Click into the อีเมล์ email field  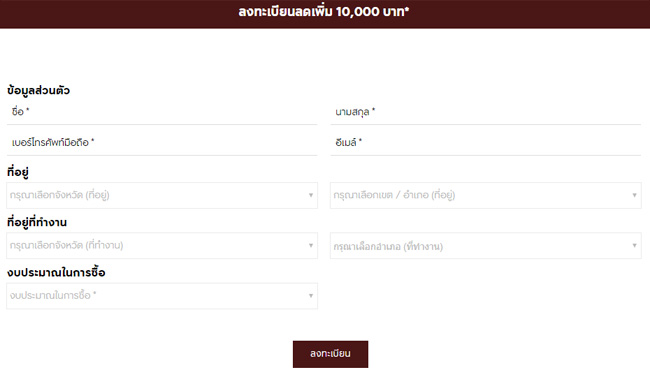[x=485, y=143]
